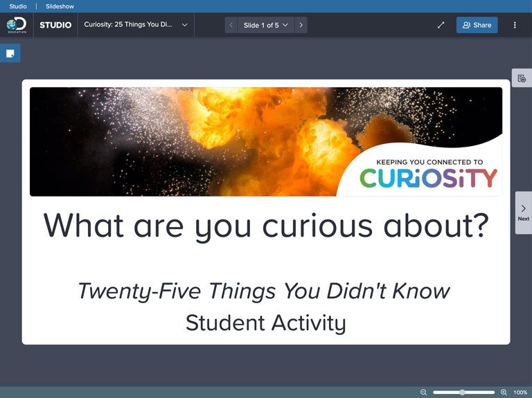Open the STUDIO home link
Viewport: 532px width, 398px height.
click(55, 25)
